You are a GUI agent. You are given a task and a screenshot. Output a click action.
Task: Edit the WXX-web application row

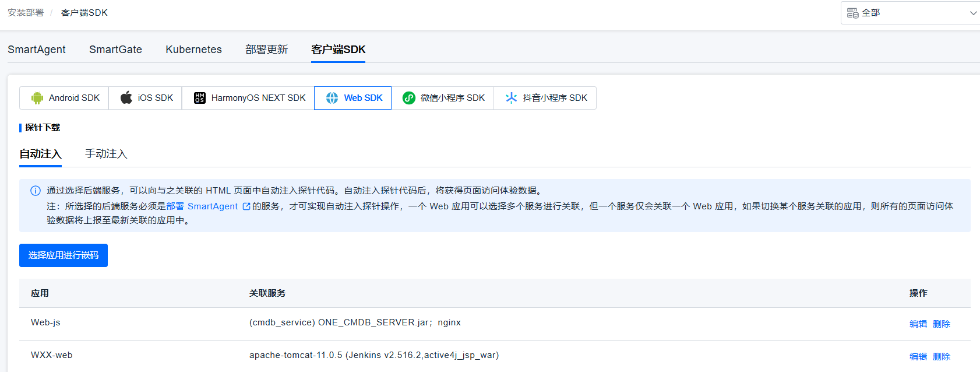918,357
